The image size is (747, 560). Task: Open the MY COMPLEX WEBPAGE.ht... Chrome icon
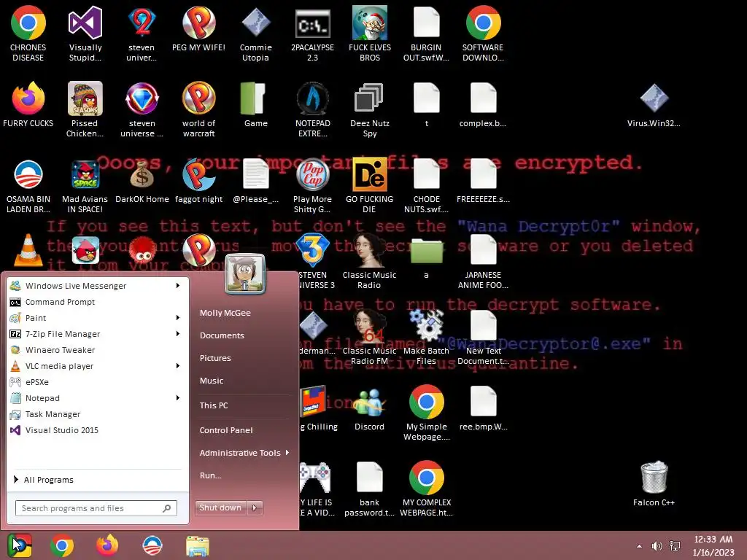pos(426,489)
